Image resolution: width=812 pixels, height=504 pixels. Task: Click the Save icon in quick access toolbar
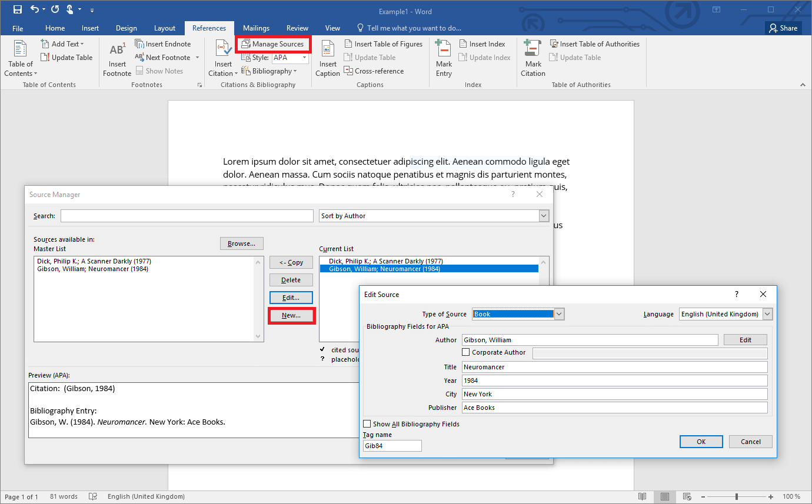pos(18,9)
